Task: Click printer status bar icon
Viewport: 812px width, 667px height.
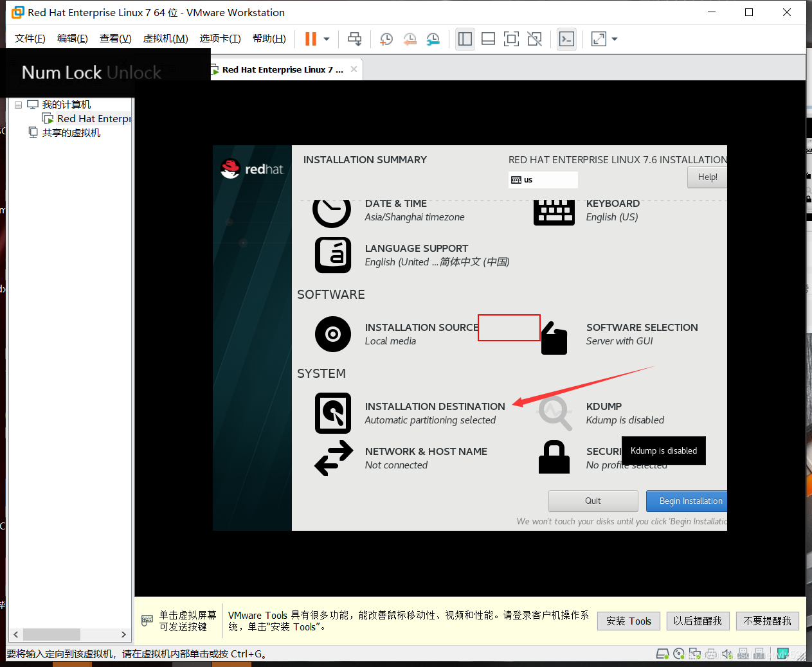Action: pos(711,654)
